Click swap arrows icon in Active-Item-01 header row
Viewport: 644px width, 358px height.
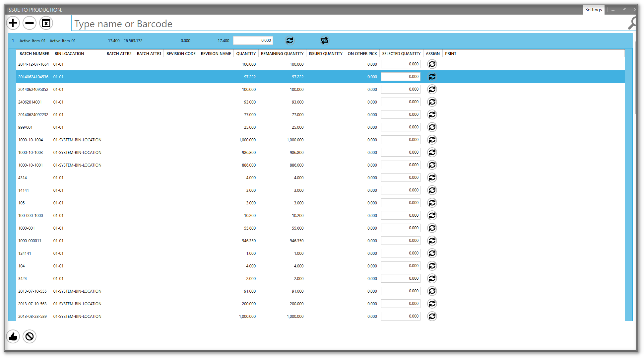[324, 40]
